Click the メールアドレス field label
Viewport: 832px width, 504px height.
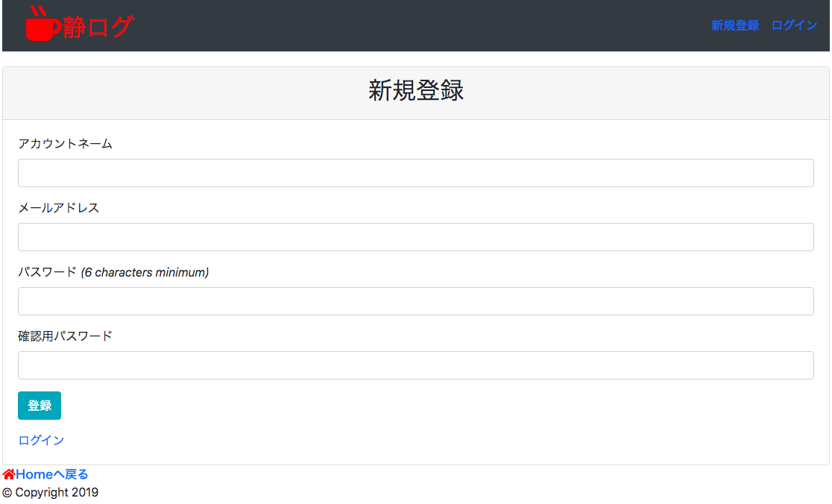click(x=58, y=208)
